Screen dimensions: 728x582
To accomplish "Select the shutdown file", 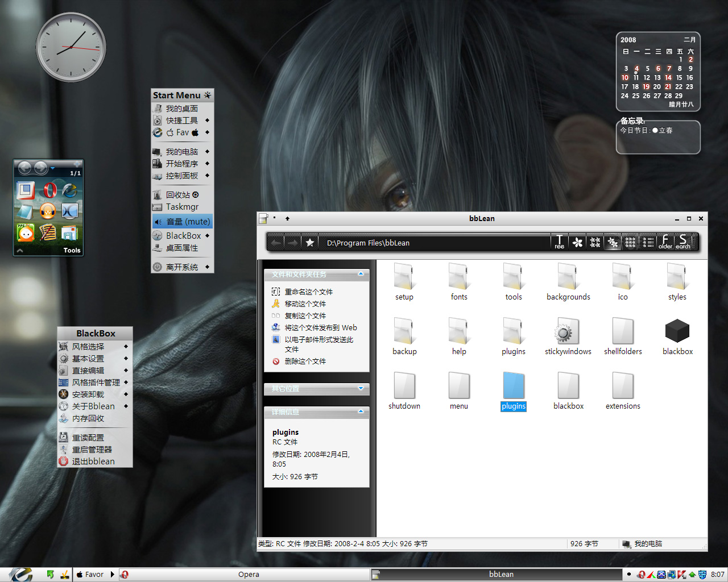I will pyautogui.click(x=404, y=391).
